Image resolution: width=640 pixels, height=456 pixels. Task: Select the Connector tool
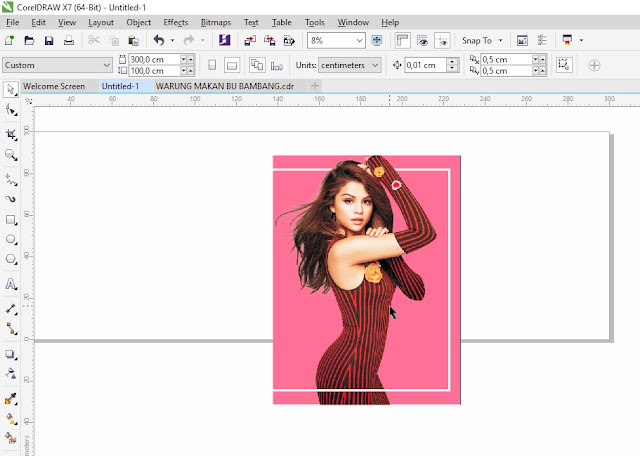tap(11, 329)
